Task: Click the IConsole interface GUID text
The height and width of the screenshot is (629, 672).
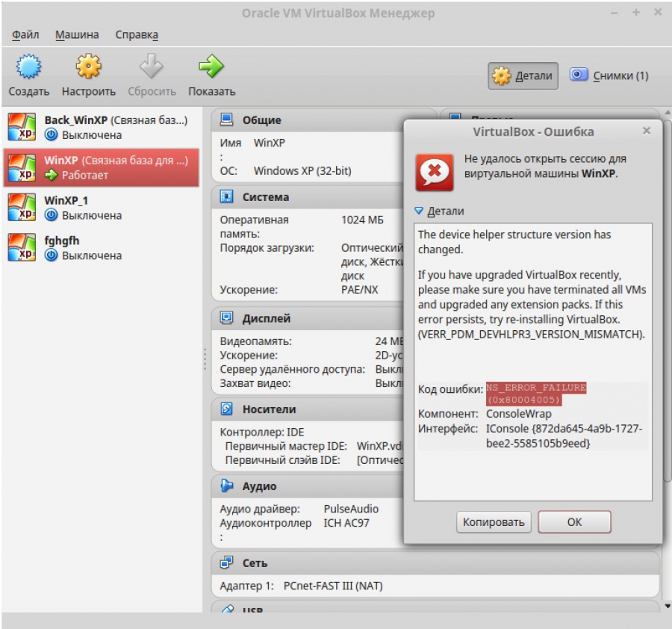Action: (564, 436)
